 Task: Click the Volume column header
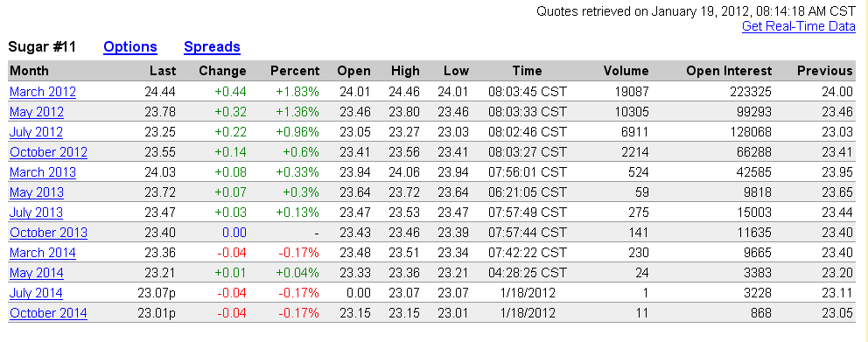[626, 71]
